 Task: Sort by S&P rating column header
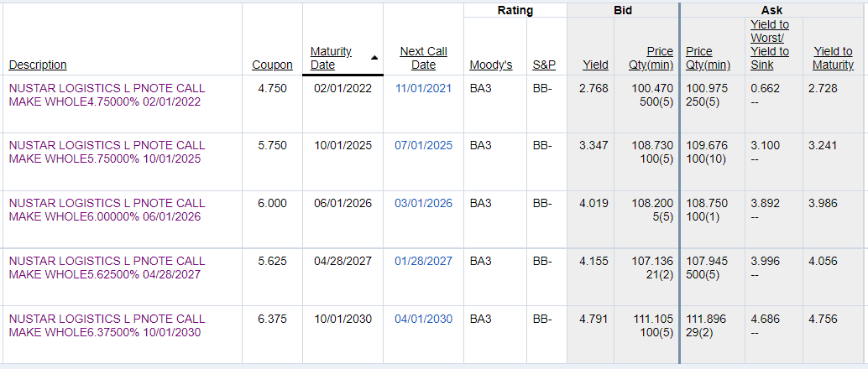[544, 65]
